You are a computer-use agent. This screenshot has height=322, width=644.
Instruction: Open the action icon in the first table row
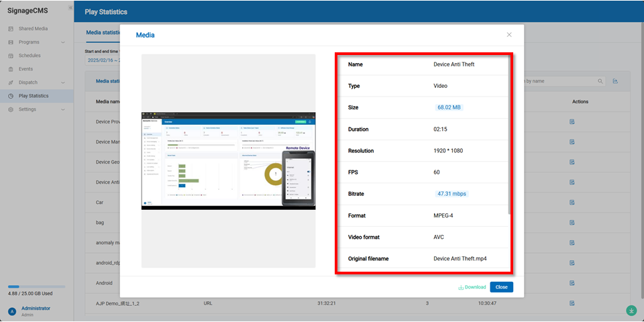coord(572,121)
